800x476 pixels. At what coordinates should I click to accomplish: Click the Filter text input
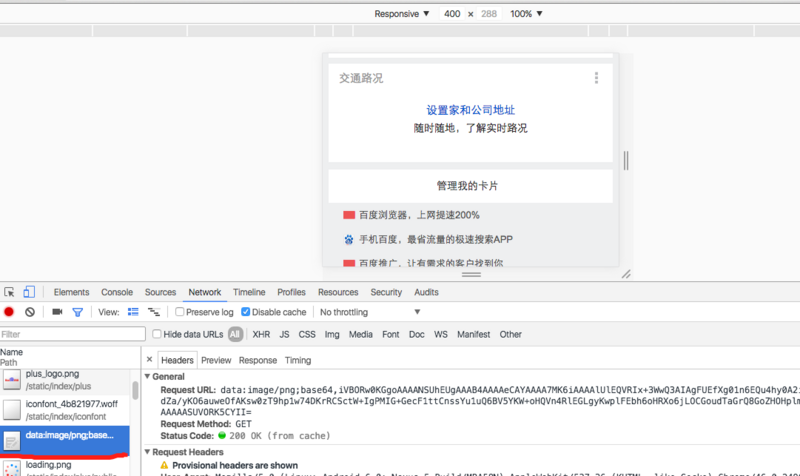pos(72,334)
